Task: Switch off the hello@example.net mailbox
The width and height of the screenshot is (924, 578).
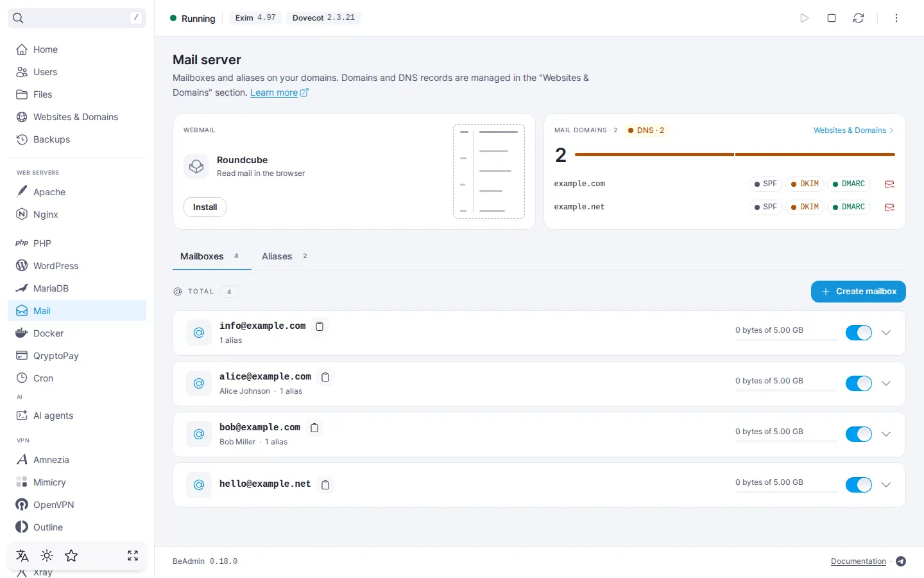Action: pos(859,485)
